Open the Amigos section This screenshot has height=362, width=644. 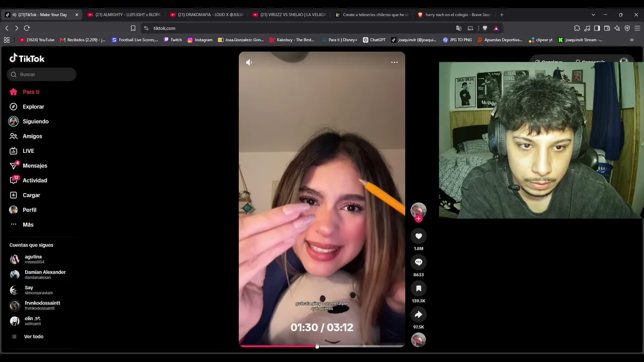pyautogui.click(x=26, y=136)
